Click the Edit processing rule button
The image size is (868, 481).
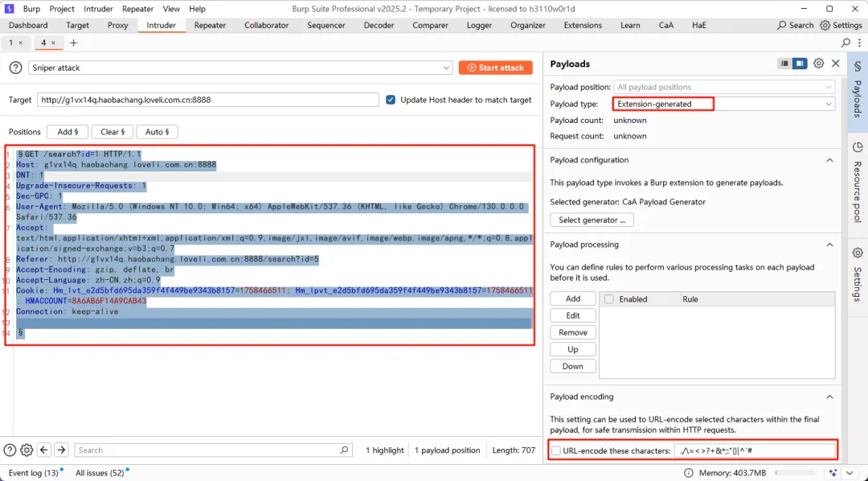click(573, 315)
